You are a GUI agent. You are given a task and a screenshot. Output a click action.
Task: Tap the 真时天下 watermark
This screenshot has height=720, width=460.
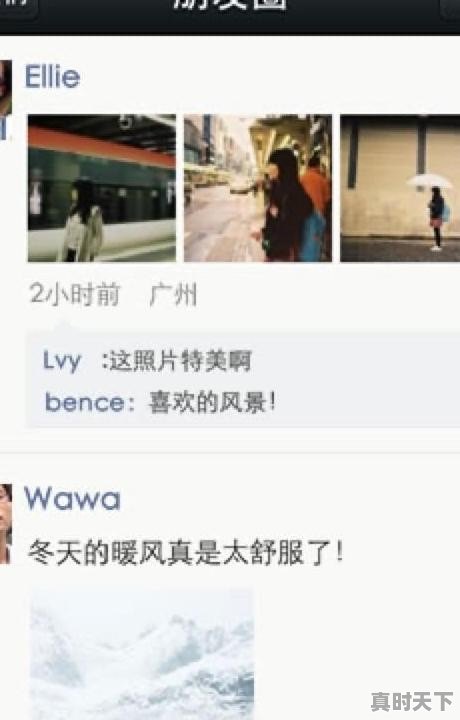click(x=412, y=702)
